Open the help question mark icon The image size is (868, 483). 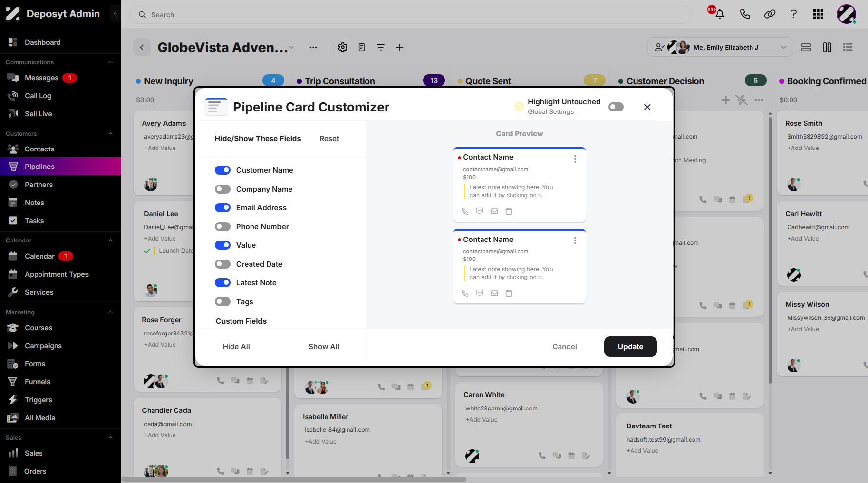pyautogui.click(x=793, y=14)
